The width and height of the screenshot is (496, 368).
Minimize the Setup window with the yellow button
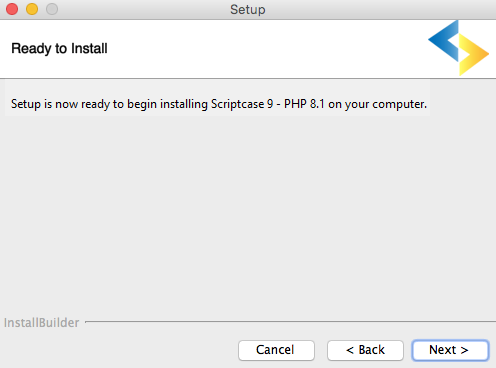pos(32,9)
